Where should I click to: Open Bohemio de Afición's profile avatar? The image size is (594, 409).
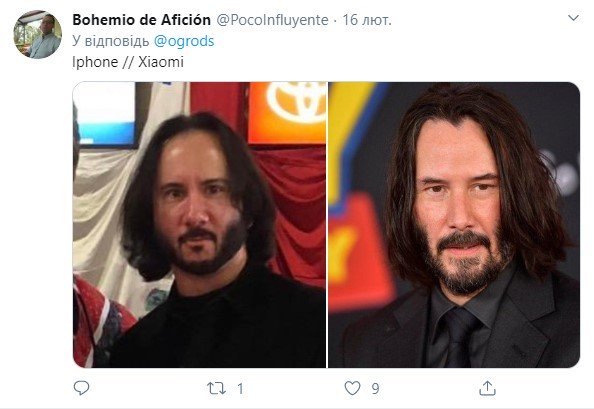[38, 34]
